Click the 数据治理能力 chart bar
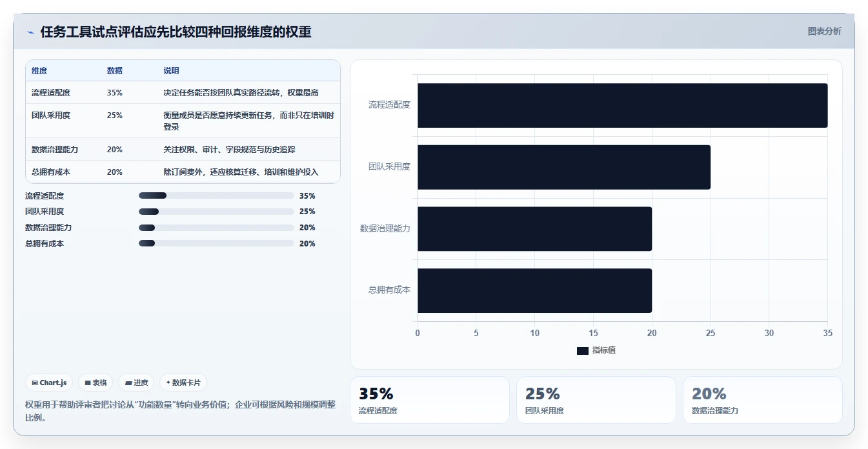This screenshot has width=868, height=449. (x=535, y=229)
